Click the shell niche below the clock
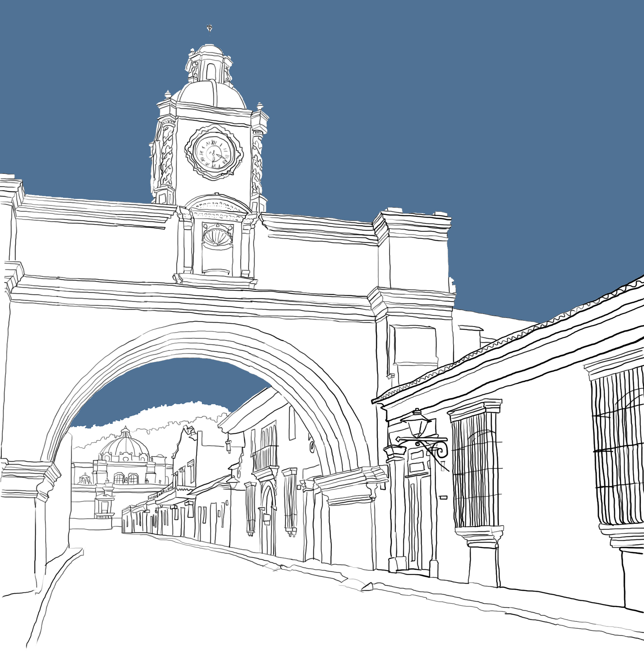644x651 pixels. coord(217,237)
